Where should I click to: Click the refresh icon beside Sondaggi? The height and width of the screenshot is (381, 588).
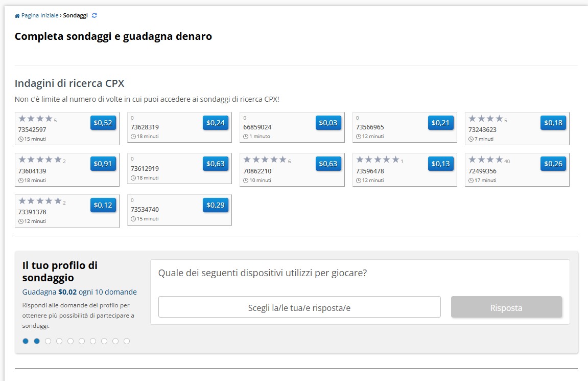click(x=95, y=15)
